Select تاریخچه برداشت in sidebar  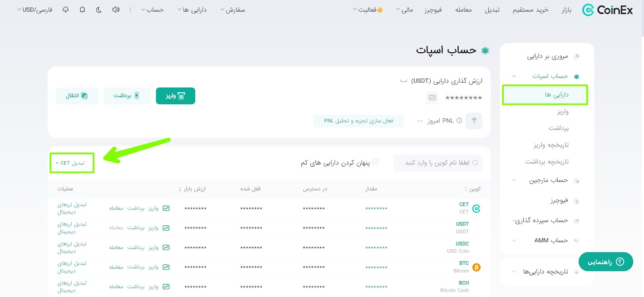(x=547, y=161)
